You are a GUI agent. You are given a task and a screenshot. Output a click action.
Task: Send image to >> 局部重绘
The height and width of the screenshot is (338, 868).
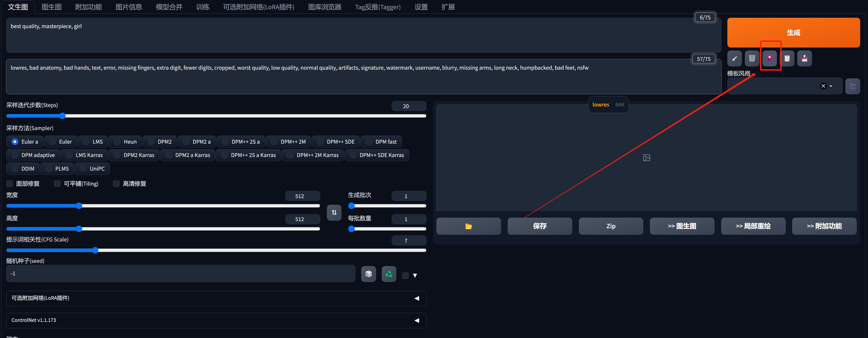point(753,226)
